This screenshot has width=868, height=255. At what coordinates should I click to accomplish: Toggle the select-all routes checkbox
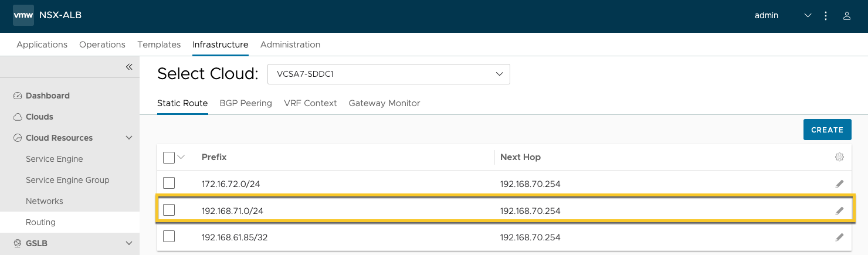[169, 157]
